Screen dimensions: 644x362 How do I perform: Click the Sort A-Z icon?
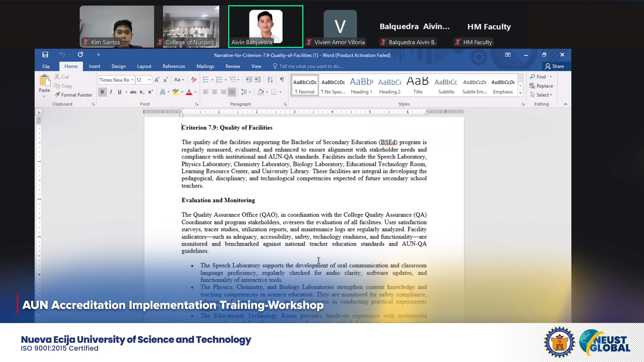(x=270, y=80)
